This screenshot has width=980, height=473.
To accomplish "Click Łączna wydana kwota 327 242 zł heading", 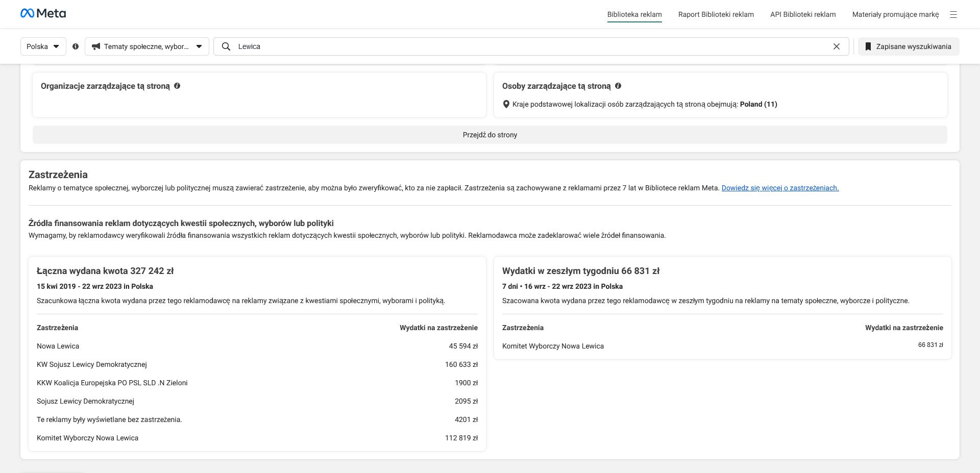I will [x=105, y=271].
